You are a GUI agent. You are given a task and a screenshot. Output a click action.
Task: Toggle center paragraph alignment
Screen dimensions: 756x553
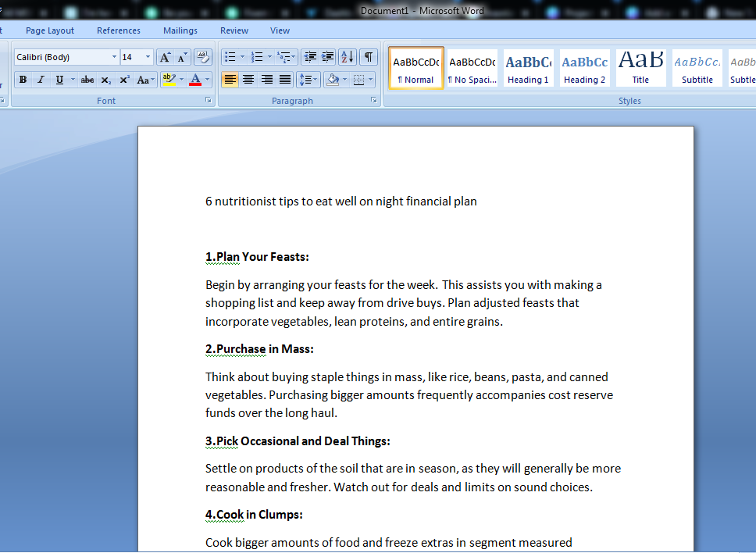click(248, 80)
